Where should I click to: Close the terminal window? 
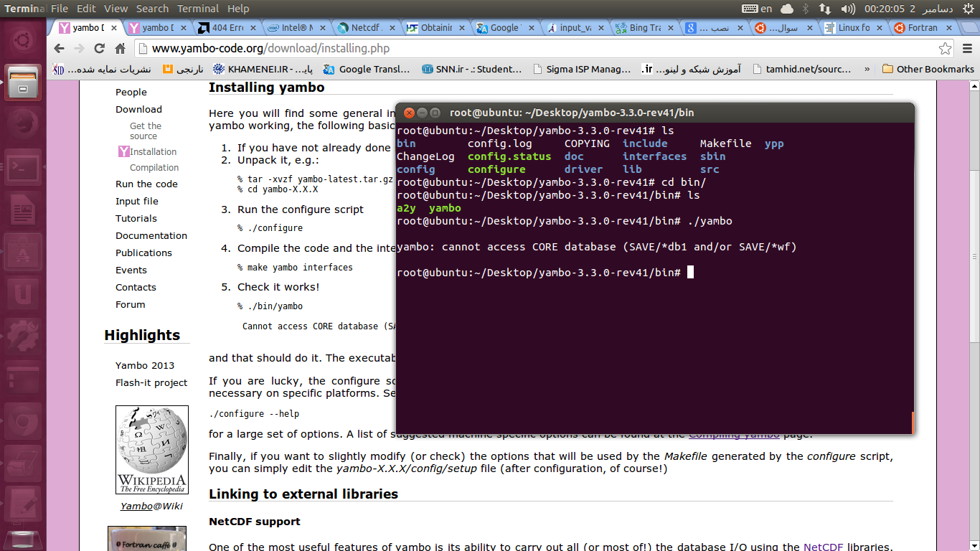(409, 113)
